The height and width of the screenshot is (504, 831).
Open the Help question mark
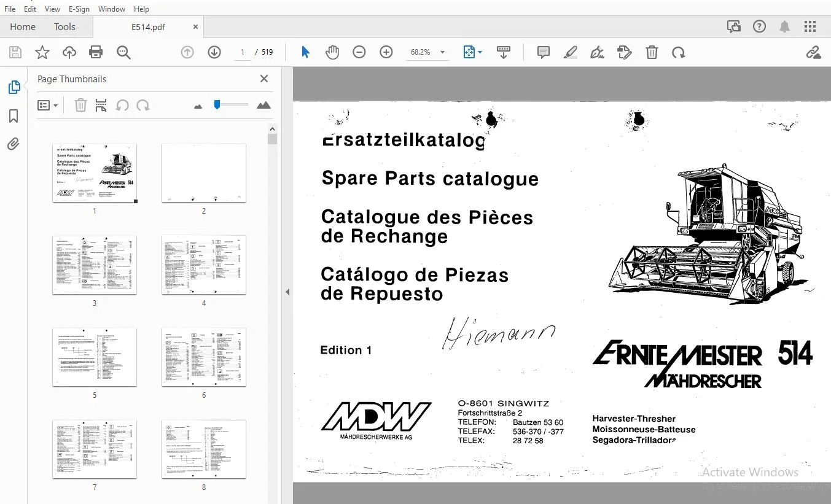760,26
